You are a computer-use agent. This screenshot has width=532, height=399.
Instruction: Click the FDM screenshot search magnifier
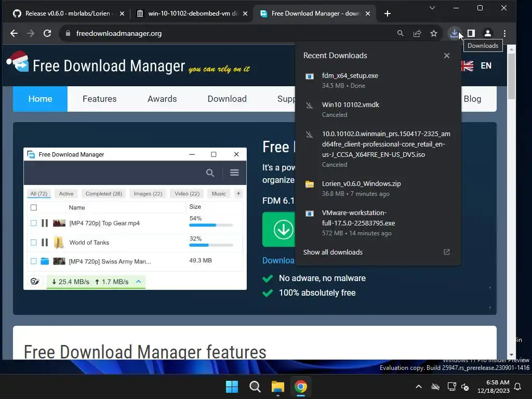point(210,172)
